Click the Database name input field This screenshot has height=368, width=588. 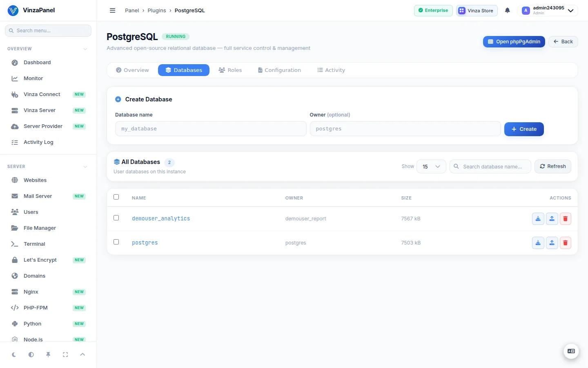(211, 129)
